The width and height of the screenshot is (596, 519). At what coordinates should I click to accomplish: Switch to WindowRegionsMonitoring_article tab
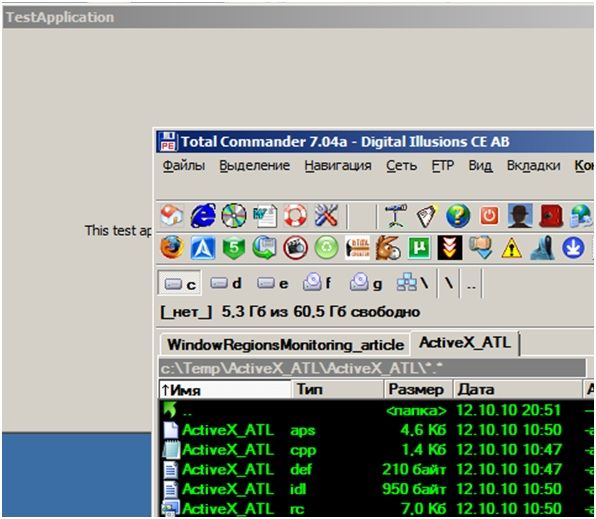click(285, 345)
